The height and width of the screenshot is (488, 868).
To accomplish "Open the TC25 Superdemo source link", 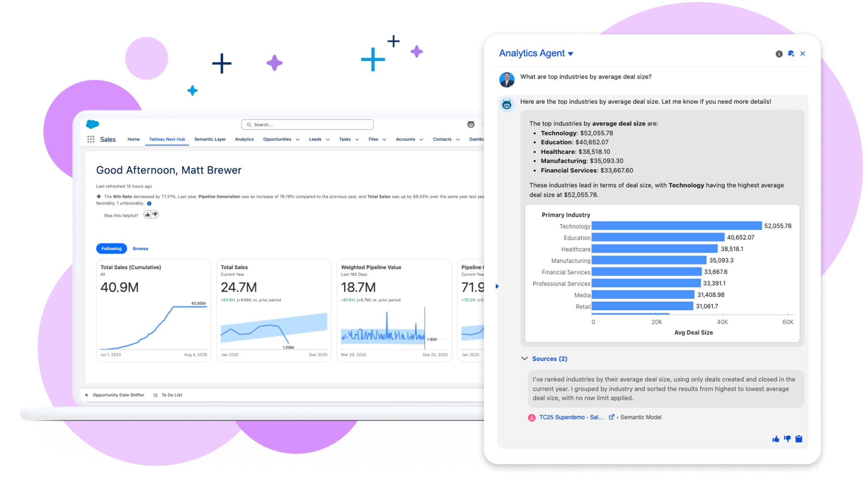I will pos(571,417).
